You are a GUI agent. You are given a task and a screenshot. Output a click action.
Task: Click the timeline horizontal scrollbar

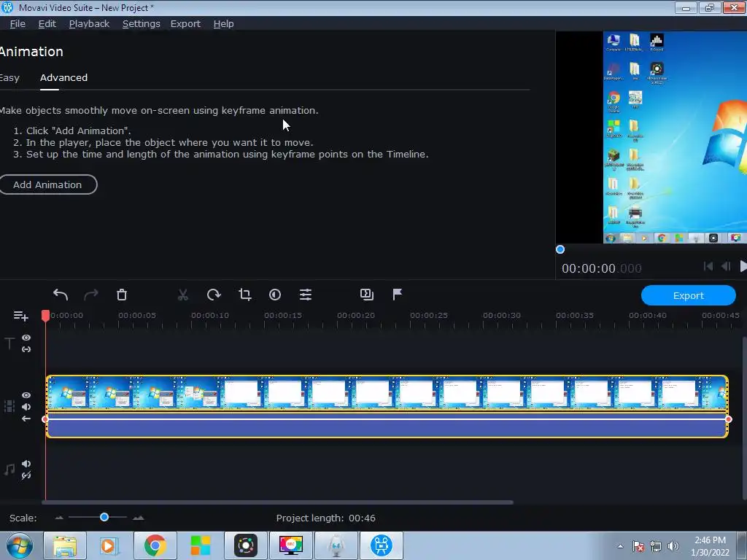coord(277,502)
